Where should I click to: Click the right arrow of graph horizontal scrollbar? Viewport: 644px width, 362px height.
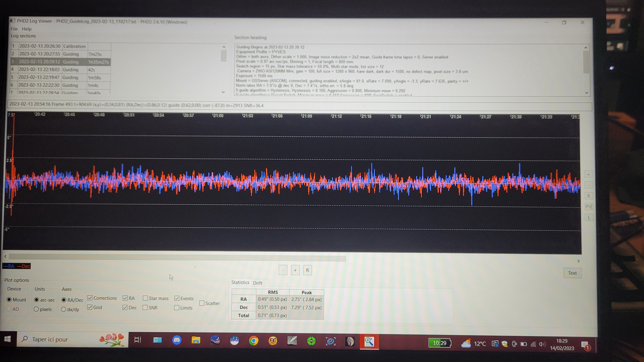579,261
